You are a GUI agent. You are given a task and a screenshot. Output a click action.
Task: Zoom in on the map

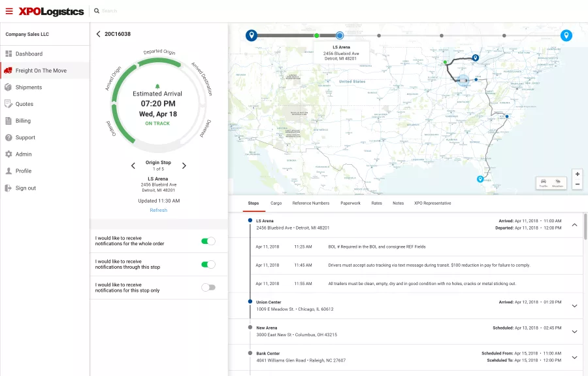point(578,174)
